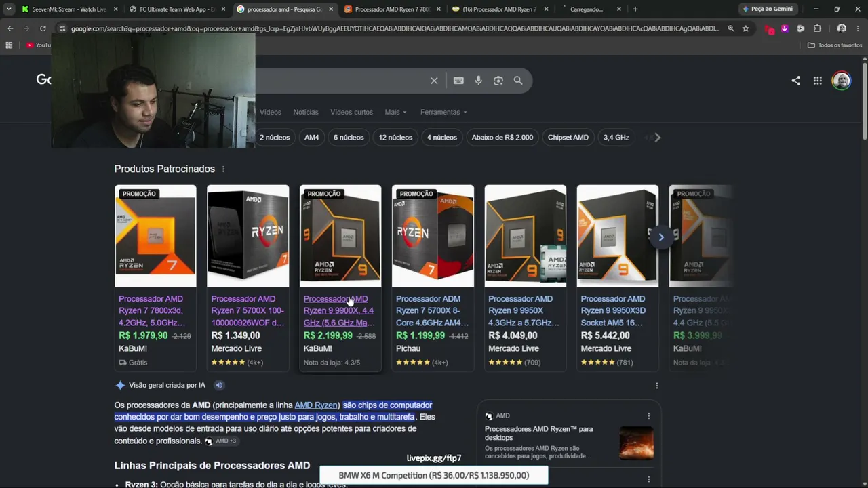Filter results by 4 núcleos chip
Image resolution: width=868 pixels, height=488 pixels.
tap(442, 138)
